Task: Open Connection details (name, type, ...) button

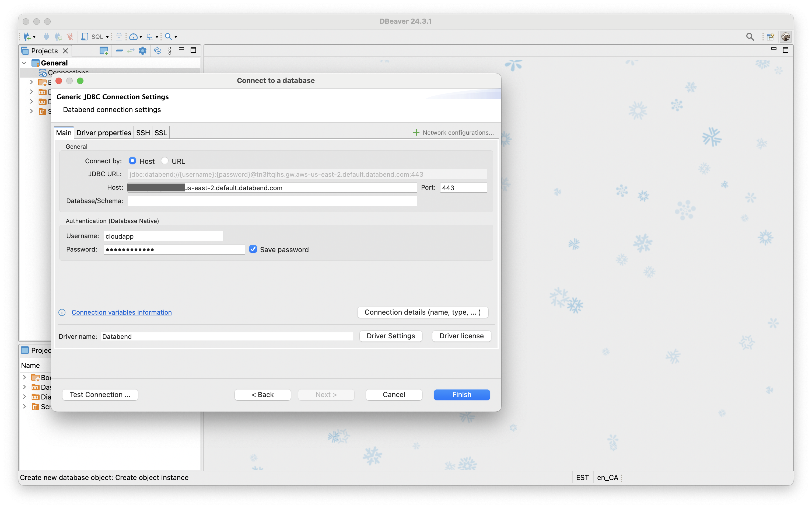Action: [x=422, y=312]
